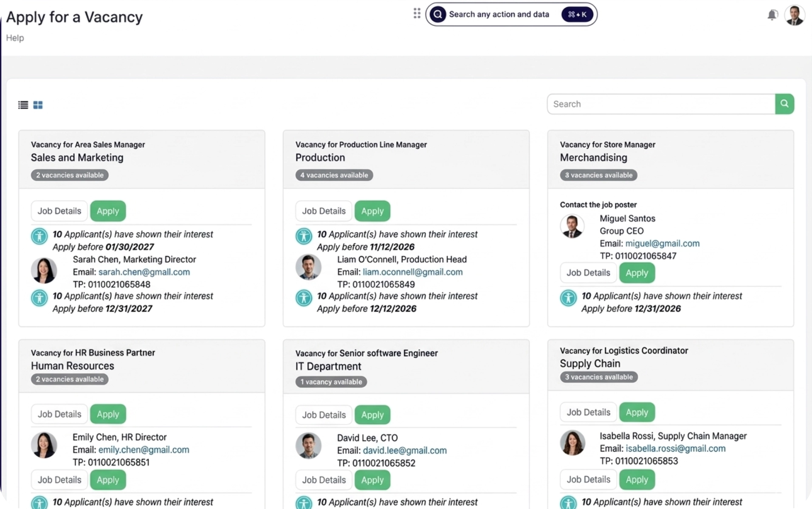Click David Lee's profile photo
The image size is (812, 509).
[x=308, y=446]
